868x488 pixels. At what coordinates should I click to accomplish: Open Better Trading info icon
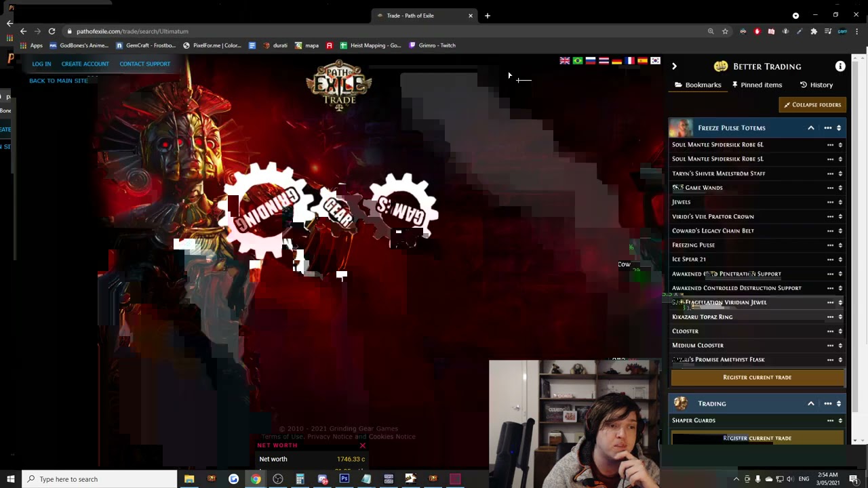(x=840, y=66)
